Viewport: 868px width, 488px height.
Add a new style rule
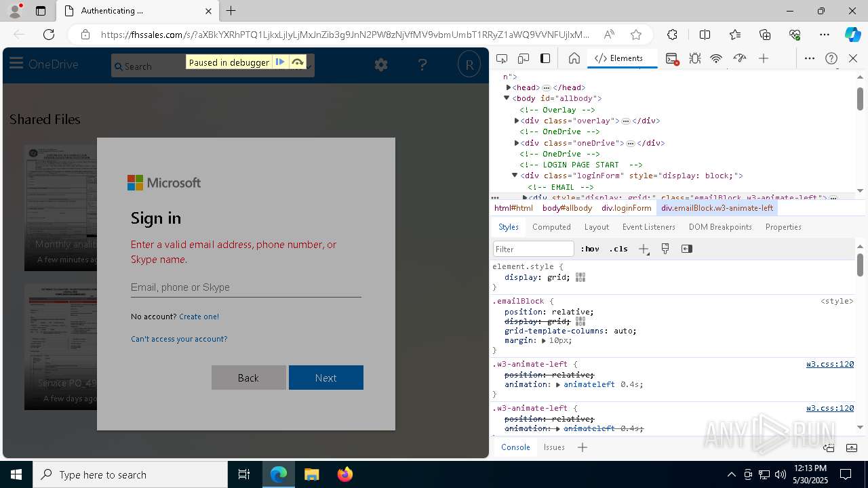(644, 249)
